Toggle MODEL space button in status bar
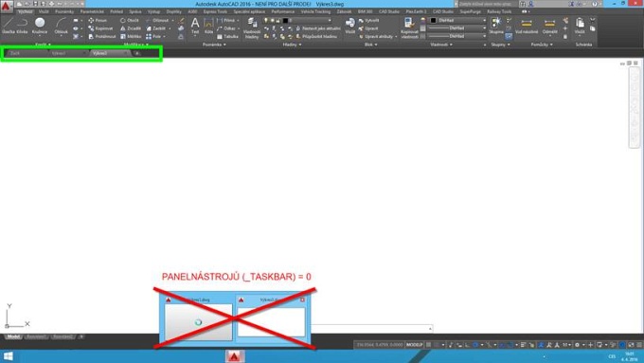Image resolution: width=644 pixels, height=363 pixels. tap(415, 345)
